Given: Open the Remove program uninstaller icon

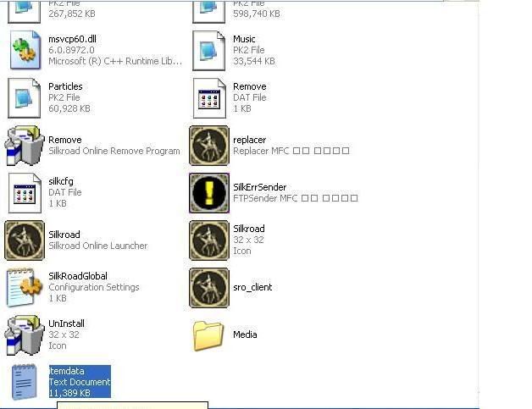Looking at the screenshot, I should point(25,146).
